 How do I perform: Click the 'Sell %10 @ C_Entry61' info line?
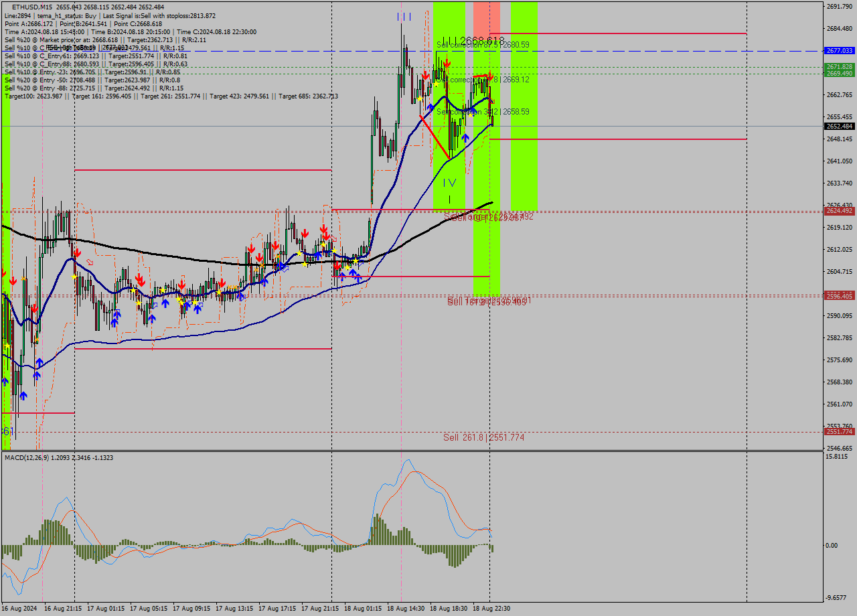[96, 56]
